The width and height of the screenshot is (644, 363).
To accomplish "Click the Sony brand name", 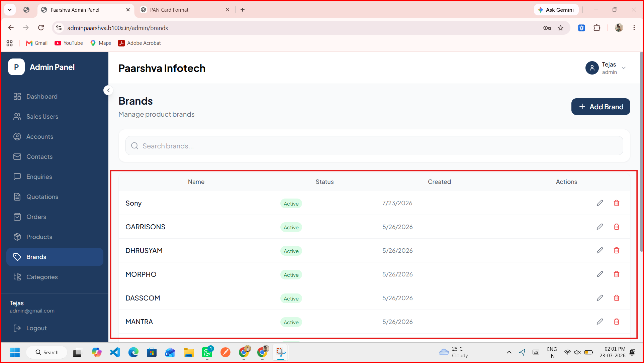I will 133,203.
